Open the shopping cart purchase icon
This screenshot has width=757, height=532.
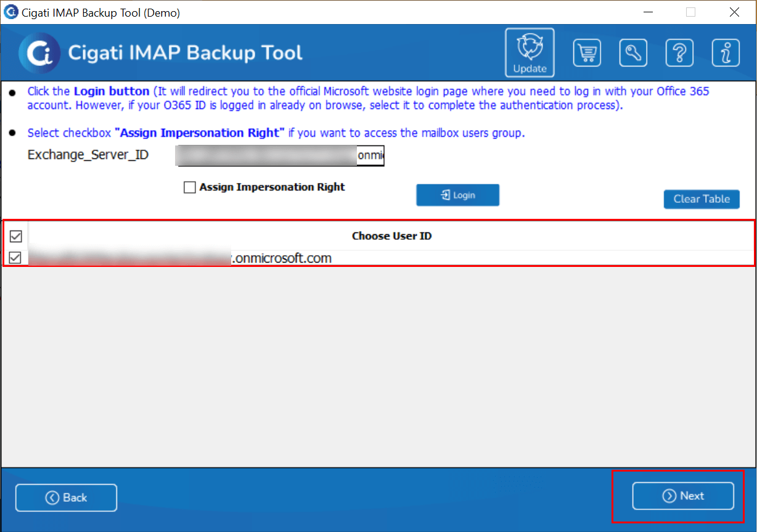(587, 53)
